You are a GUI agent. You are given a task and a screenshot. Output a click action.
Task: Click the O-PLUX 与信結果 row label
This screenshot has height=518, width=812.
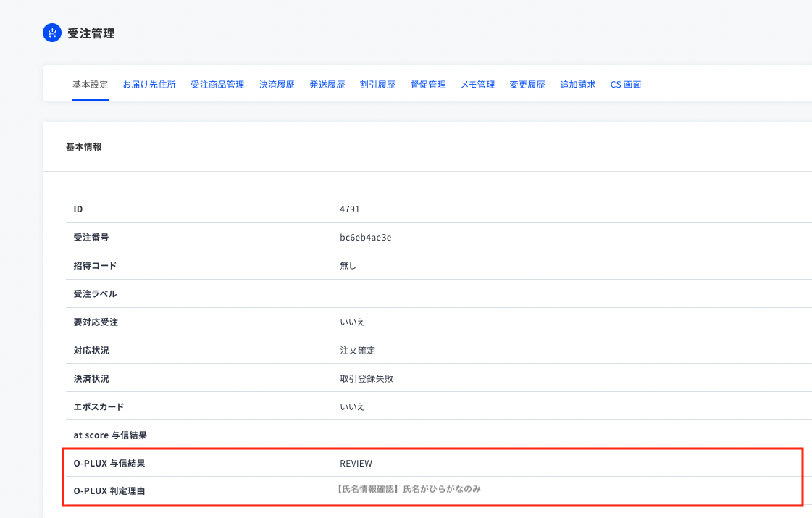click(109, 463)
